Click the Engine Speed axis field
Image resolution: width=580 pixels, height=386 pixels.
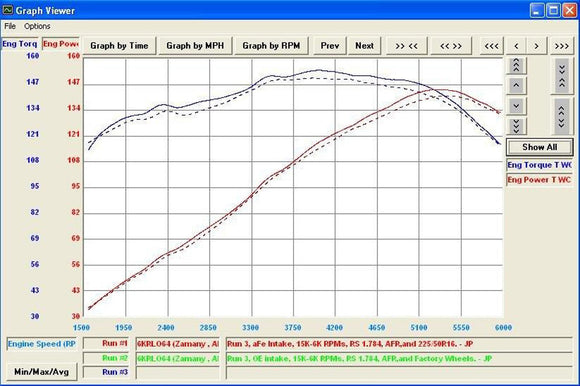(x=42, y=344)
